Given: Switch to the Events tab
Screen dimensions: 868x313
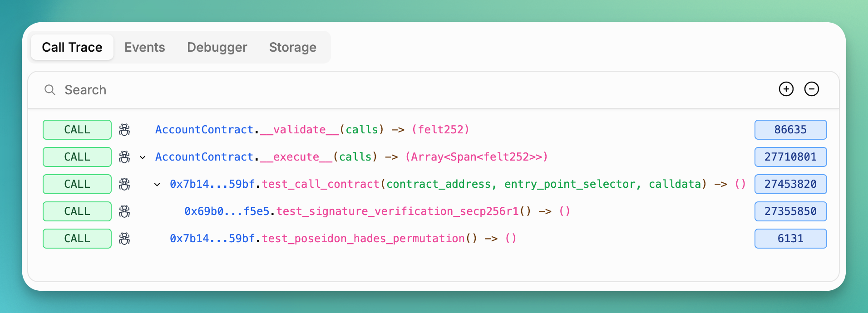Looking at the screenshot, I should (x=145, y=47).
